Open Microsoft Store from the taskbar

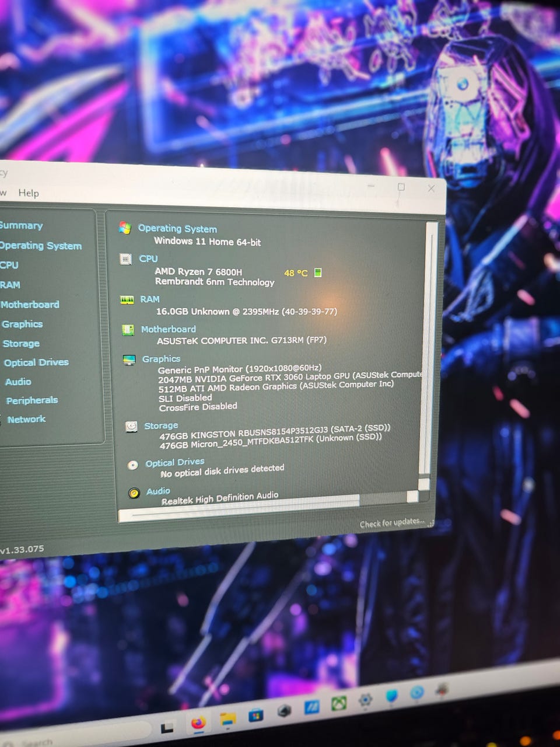pos(256,715)
